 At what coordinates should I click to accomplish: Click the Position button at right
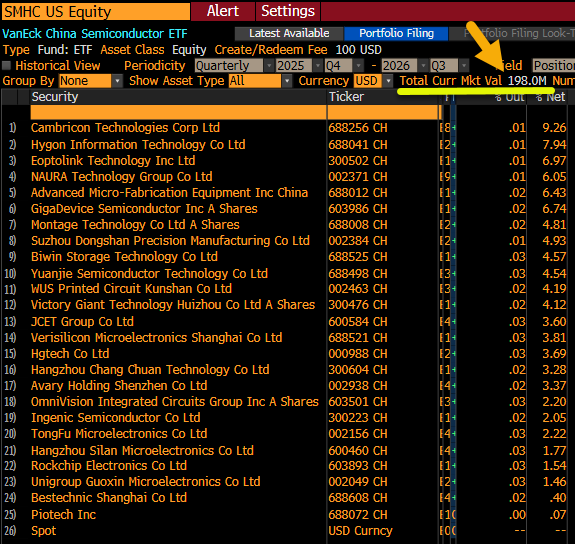pos(554,66)
